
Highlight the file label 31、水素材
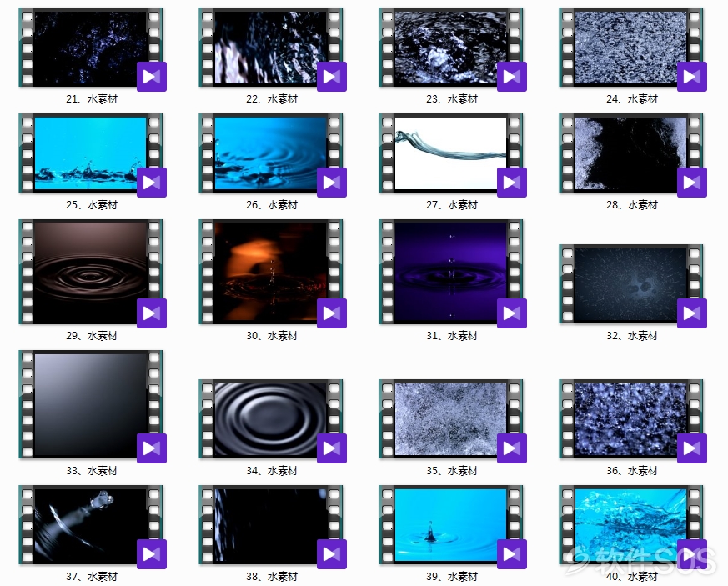click(452, 335)
